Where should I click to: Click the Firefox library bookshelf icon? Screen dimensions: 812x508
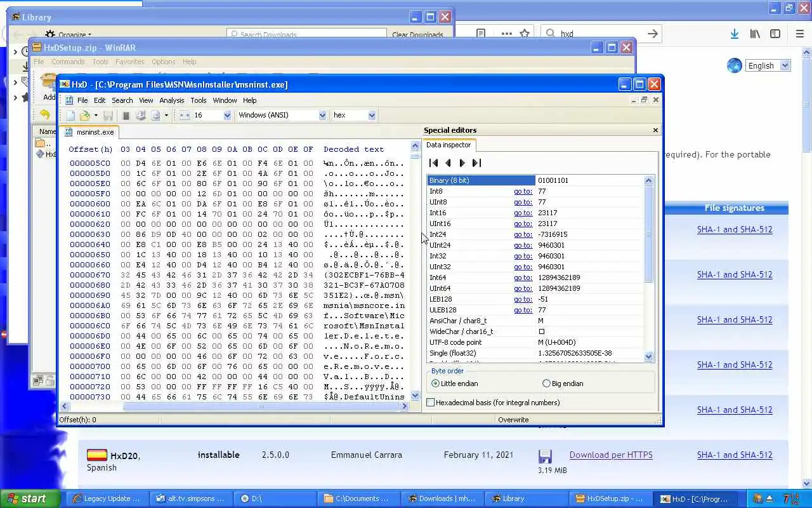755,34
